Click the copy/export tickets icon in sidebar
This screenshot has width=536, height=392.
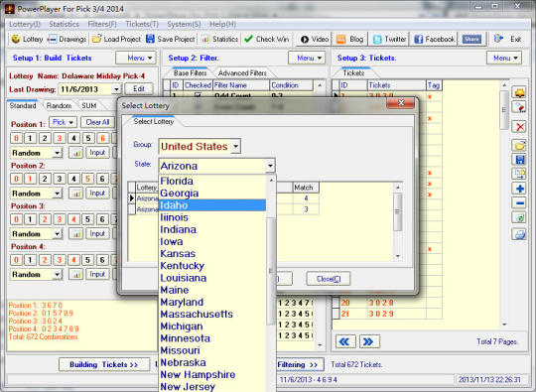pos(519,174)
